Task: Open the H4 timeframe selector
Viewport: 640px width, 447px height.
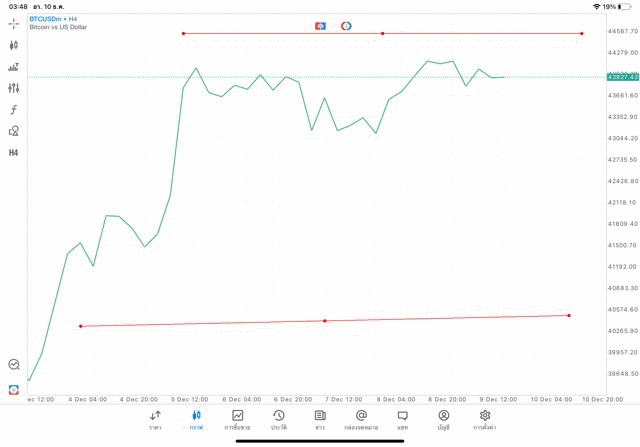Action: pyautogui.click(x=14, y=153)
